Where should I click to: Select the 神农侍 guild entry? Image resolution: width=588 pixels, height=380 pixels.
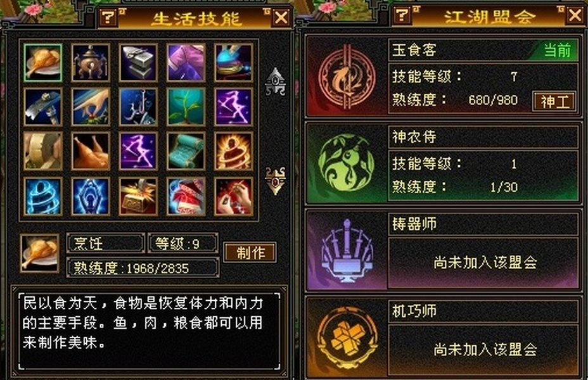click(x=444, y=163)
